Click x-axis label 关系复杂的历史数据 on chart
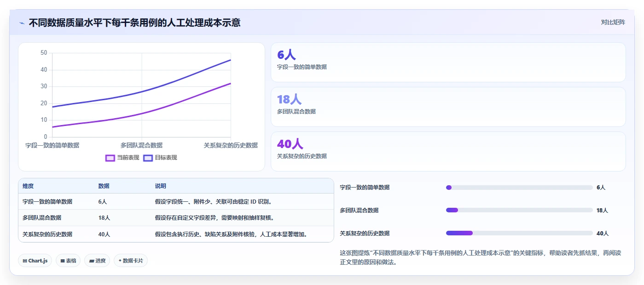Screen dimensions: 644x285 (231, 145)
